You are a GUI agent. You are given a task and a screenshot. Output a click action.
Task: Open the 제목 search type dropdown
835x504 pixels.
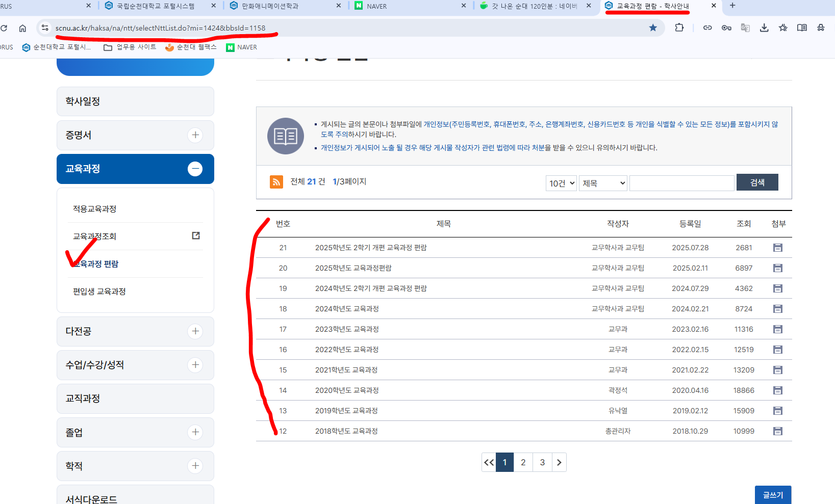point(603,183)
